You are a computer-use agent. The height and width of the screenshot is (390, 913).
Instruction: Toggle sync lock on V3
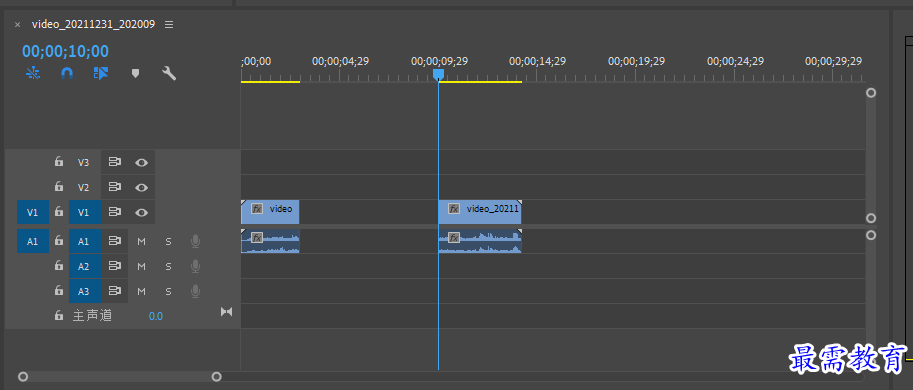115,162
